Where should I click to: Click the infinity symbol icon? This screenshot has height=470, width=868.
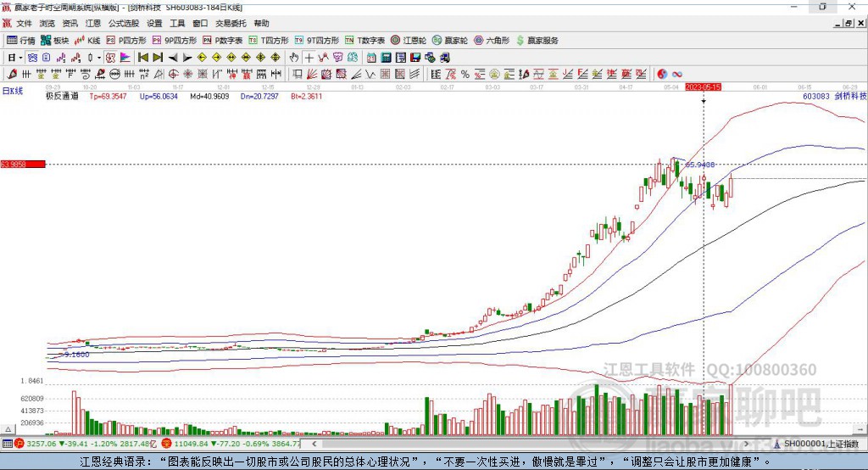point(676,75)
